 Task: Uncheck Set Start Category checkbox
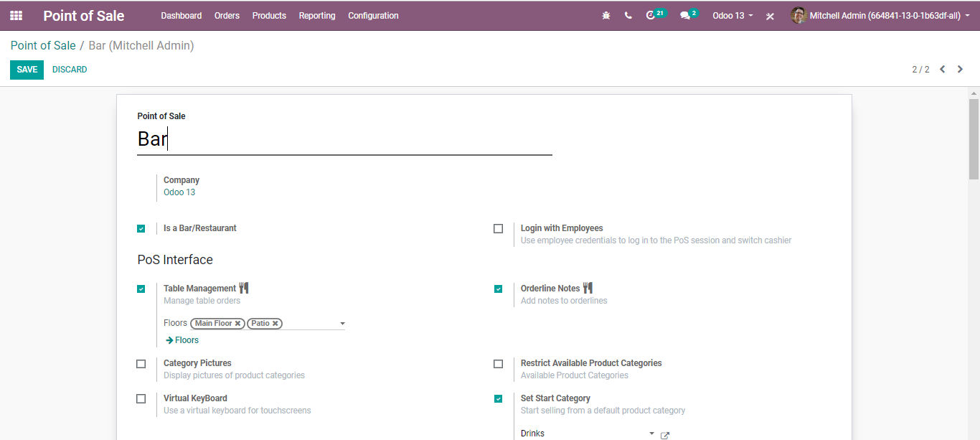[x=499, y=399]
